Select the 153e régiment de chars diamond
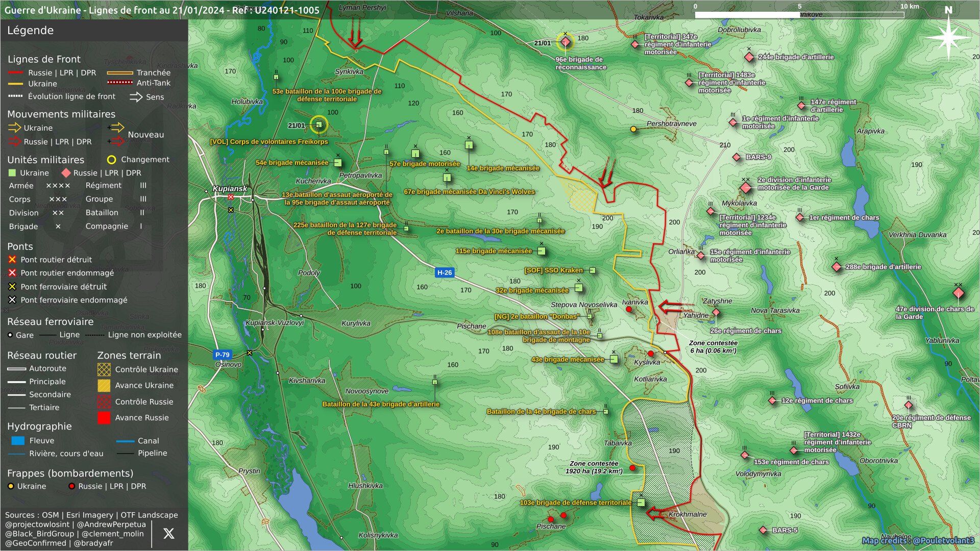 745,455
